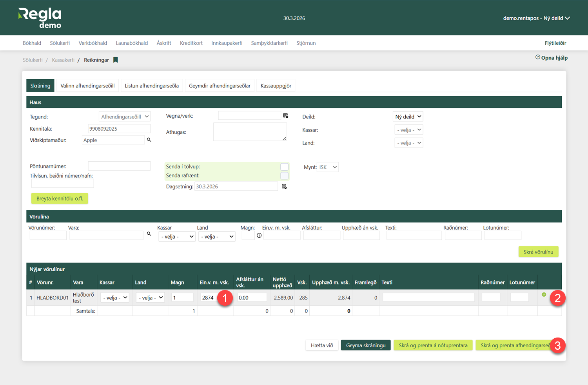
Task: Click the Opna hjálp link
Action: (x=552, y=58)
